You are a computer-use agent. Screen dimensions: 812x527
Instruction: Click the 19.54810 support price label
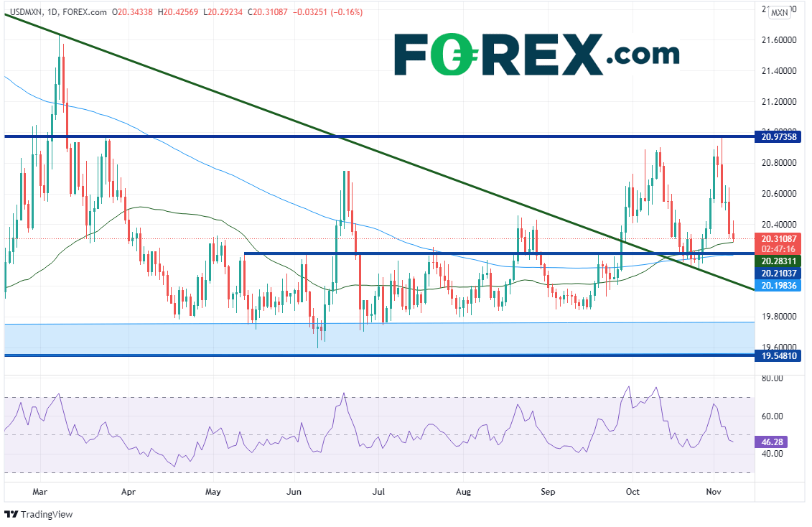click(778, 355)
